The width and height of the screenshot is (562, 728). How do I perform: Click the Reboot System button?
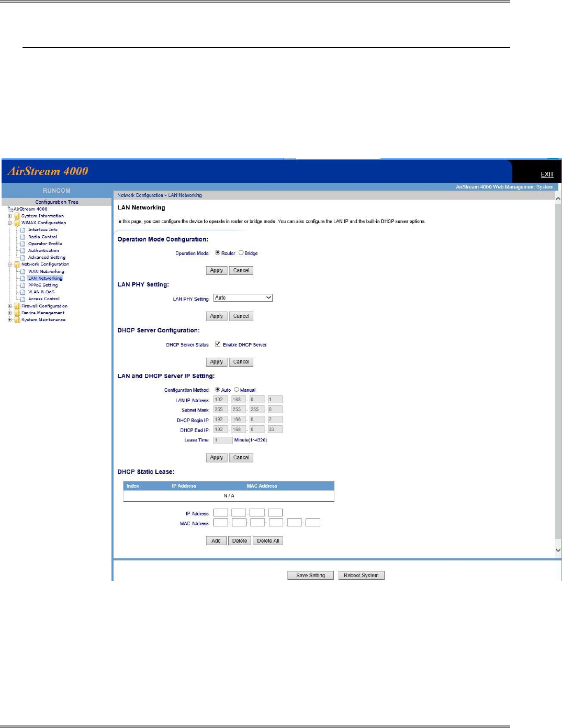(361, 575)
